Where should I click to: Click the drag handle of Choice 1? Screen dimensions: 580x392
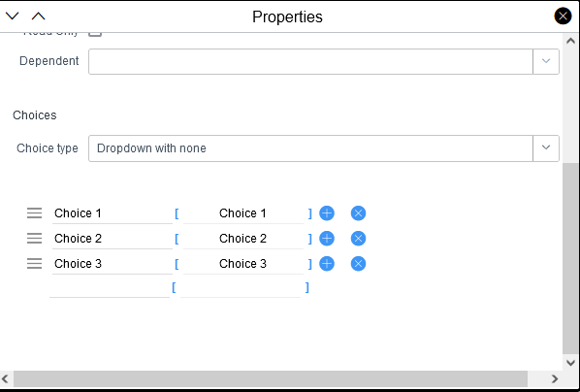click(34, 212)
